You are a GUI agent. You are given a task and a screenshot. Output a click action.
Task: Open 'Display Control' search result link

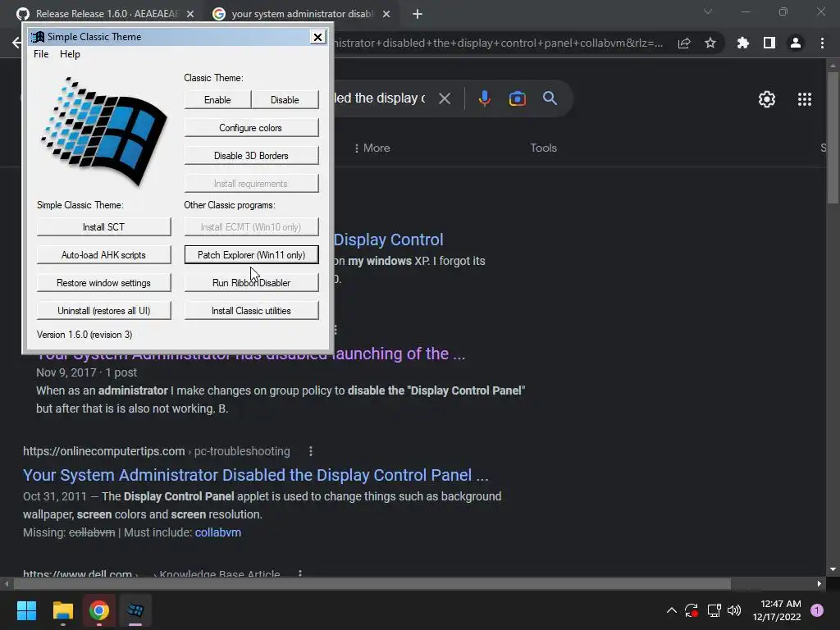coord(388,240)
